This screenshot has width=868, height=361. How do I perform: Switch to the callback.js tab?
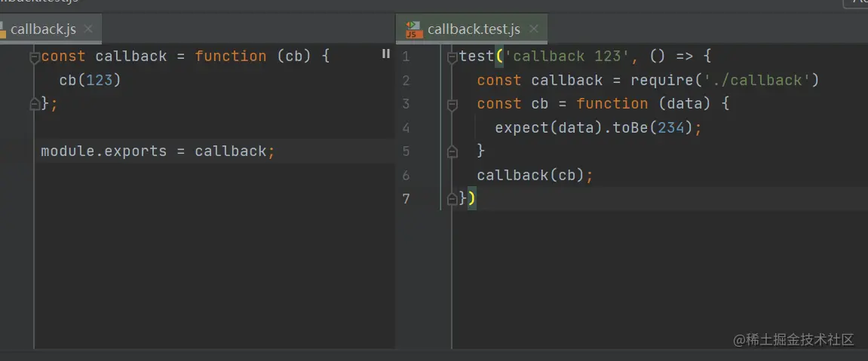point(42,29)
